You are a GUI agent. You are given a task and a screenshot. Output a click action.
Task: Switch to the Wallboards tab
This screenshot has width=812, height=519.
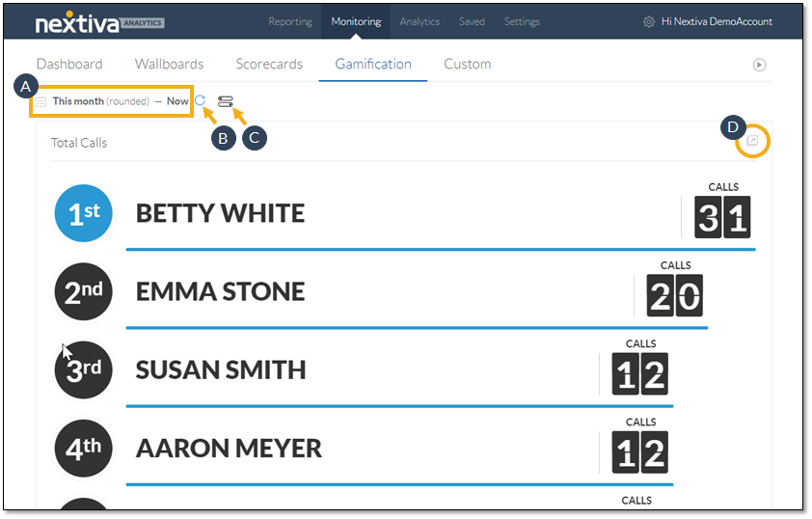point(169,65)
